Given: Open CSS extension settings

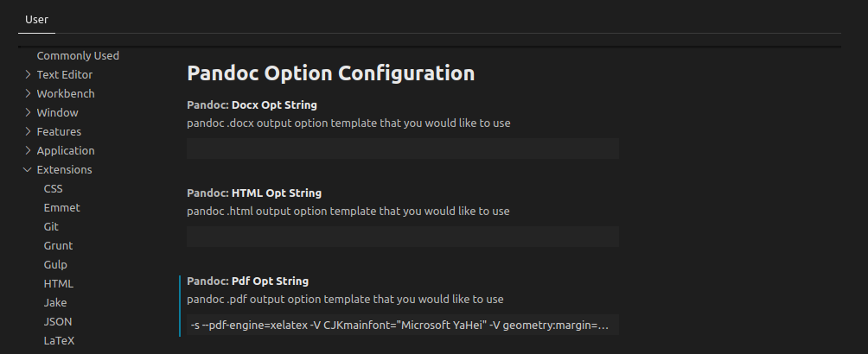Looking at the screenshot, I should (x=53, y=188).
